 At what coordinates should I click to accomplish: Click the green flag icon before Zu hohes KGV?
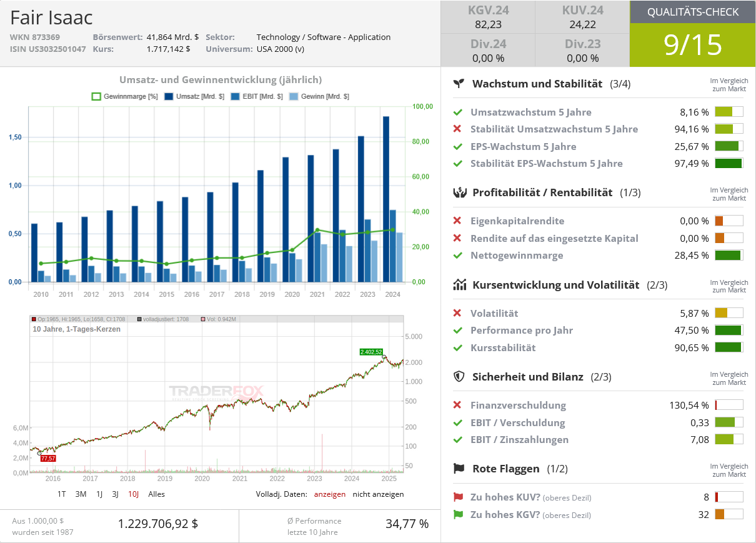[459, 514]
